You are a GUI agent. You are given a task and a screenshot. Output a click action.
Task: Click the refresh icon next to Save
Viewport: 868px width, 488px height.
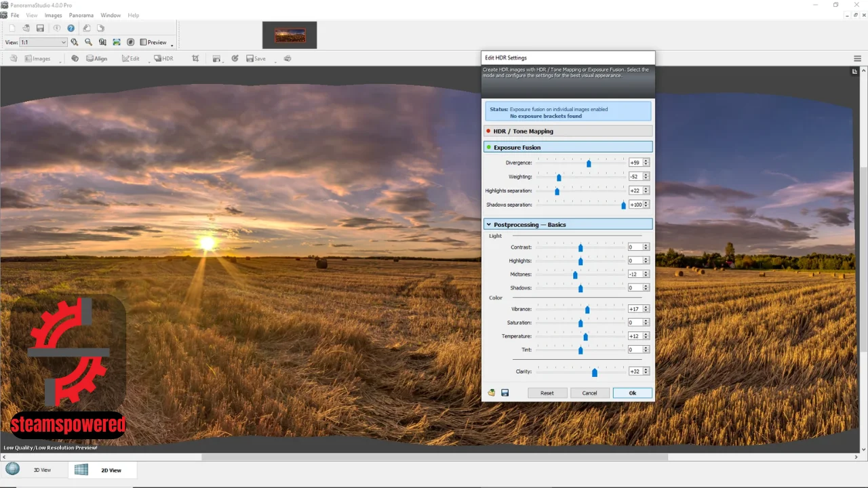tap(235, 58)
